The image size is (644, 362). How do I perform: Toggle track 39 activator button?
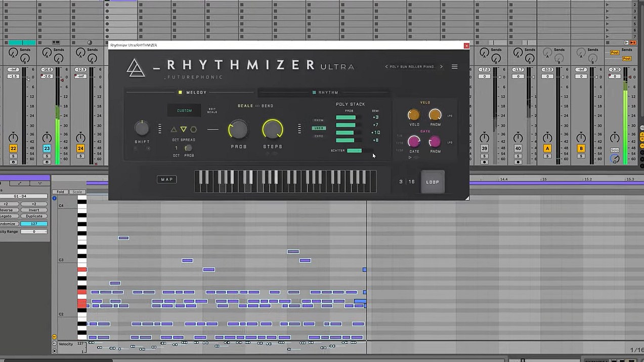point(485,148)
